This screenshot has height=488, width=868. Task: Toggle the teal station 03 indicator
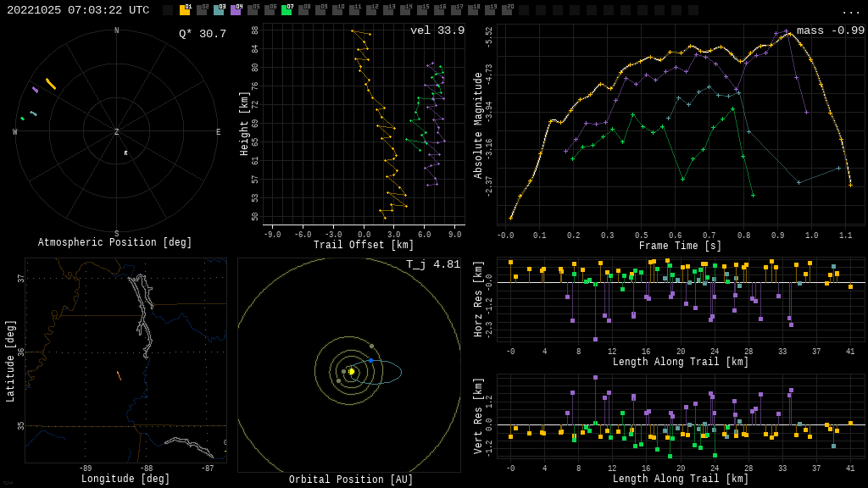click(x=219, y=10)
